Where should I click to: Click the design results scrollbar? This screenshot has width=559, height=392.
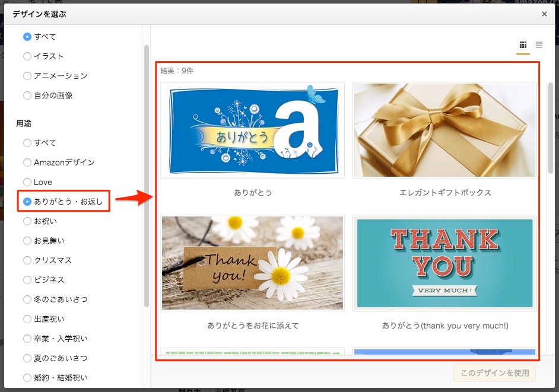click(551, 128)
